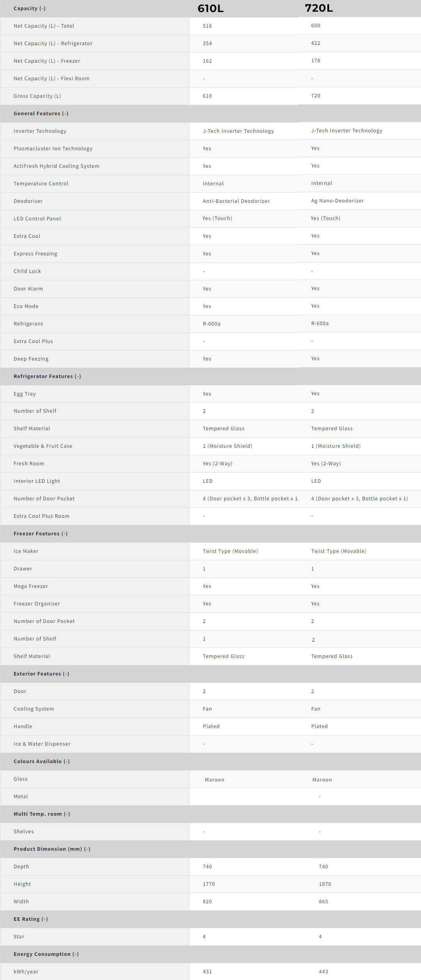Click the Anti-Bacterial Deodorizer value
421x980 pixels.
tap(236, 201)
